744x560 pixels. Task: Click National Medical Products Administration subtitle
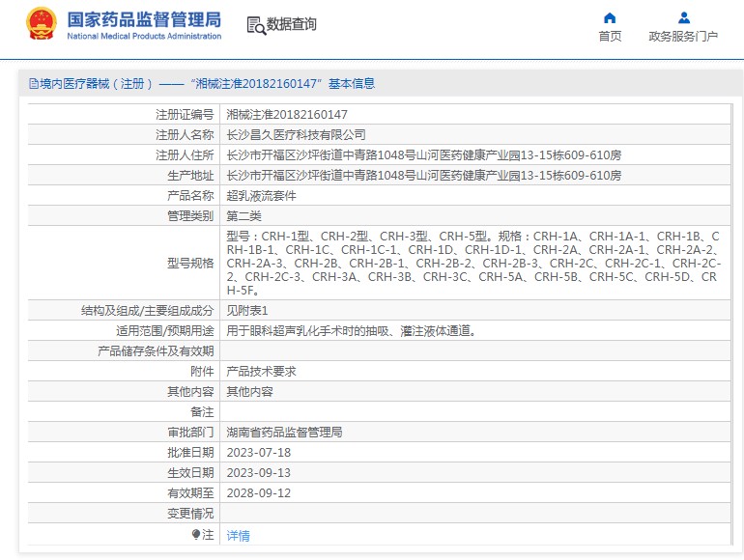tap(144, 36)
